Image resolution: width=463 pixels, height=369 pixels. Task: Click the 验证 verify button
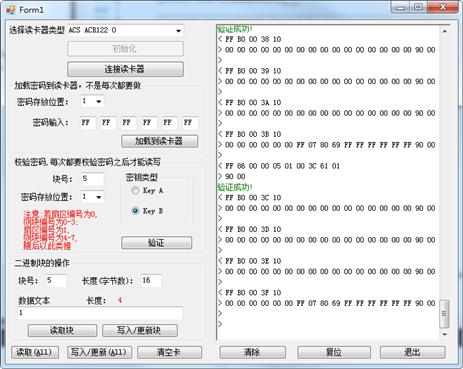pyautogui.click(x=157, y=243)
